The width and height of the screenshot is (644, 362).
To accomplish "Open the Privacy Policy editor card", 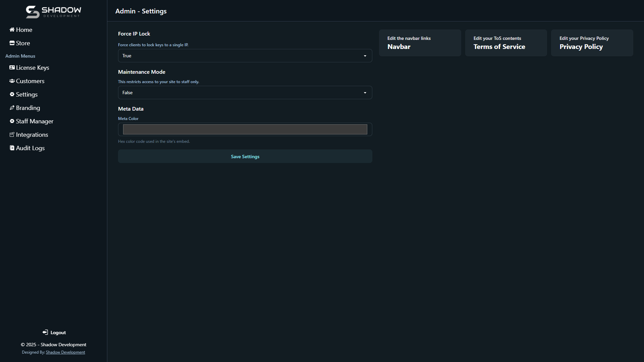I will click(x=592, y=43).
